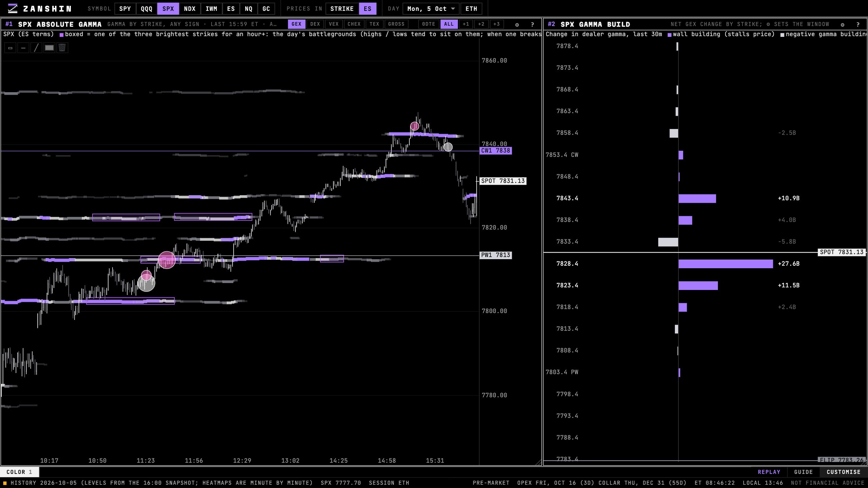
Task: Click the pink bubble marker near 7813
Action: [167, 260]
